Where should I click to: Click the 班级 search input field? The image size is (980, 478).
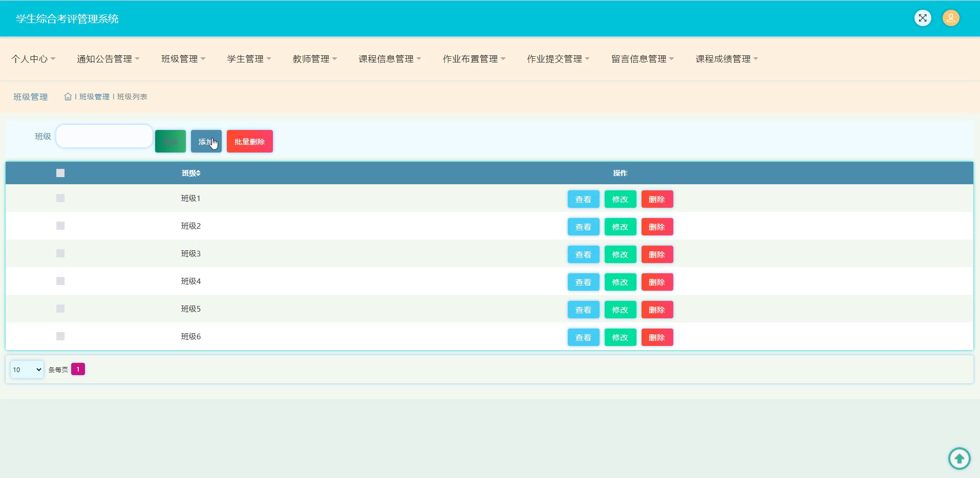(104, 136)
